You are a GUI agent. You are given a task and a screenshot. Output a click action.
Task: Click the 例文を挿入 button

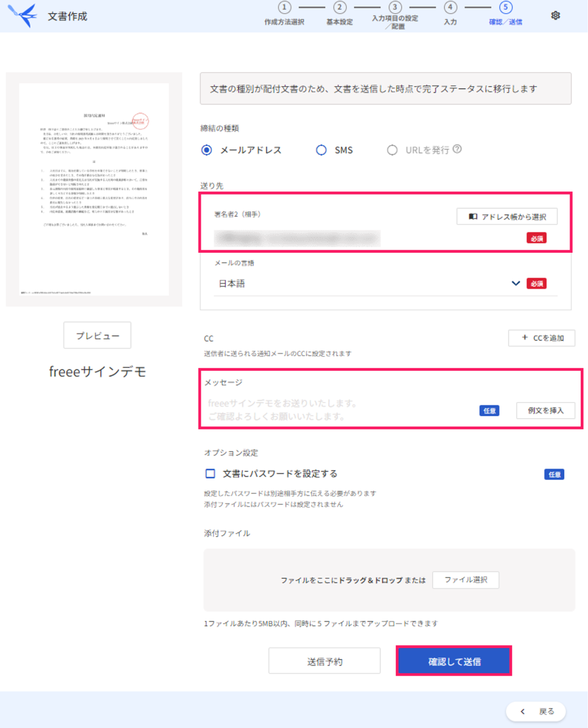click(x=545, y=410)
